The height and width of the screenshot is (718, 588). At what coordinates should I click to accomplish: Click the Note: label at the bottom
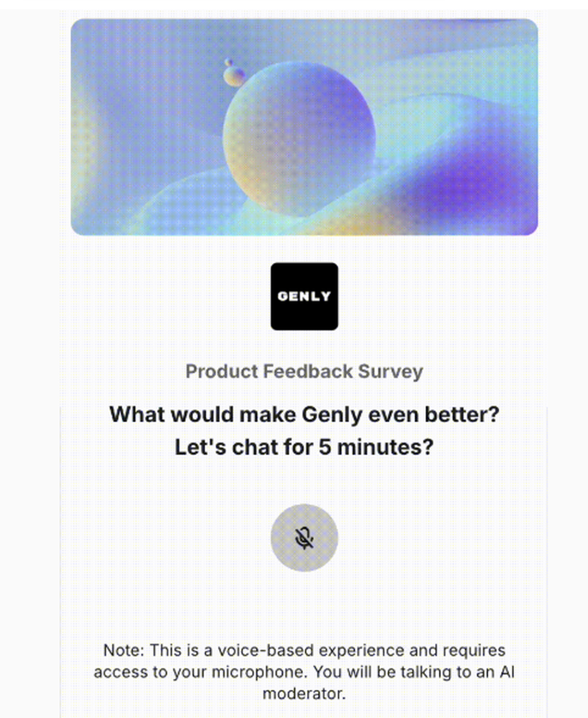(124, 651)
